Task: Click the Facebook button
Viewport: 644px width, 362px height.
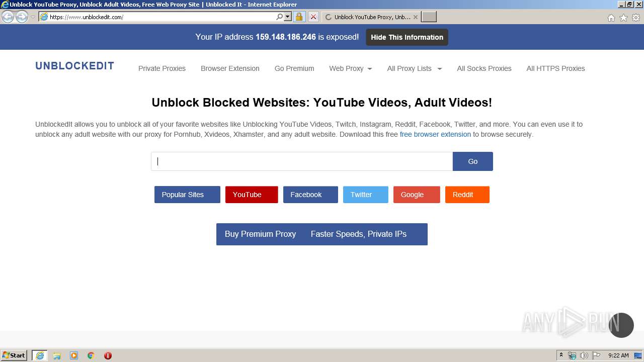Action: pyautogui.click(x=310, y=195)
